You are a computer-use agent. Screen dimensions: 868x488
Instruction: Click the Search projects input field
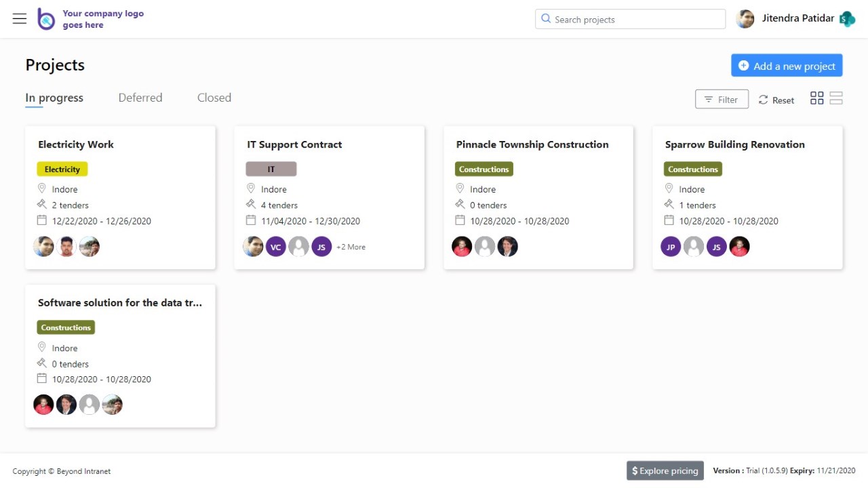631,19
